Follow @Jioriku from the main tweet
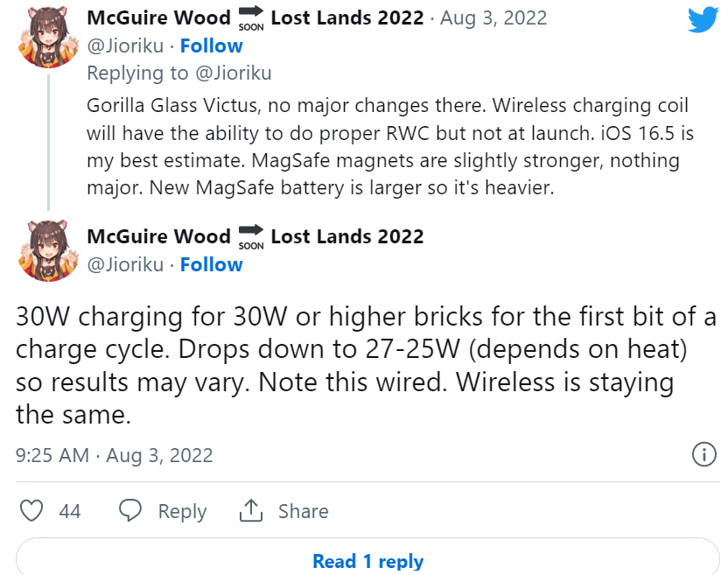The image size is (728, 575). pyautogui.click(x=211, y=264)
